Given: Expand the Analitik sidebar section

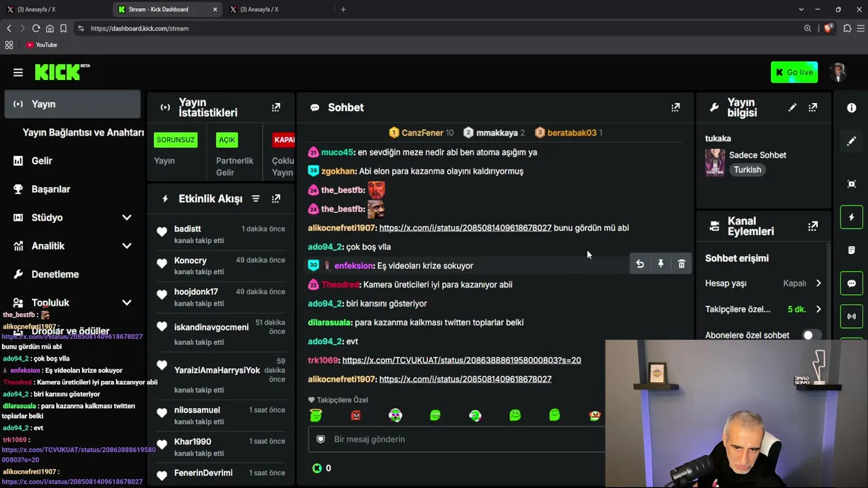Looking at the screenshot, I should 127,246.
